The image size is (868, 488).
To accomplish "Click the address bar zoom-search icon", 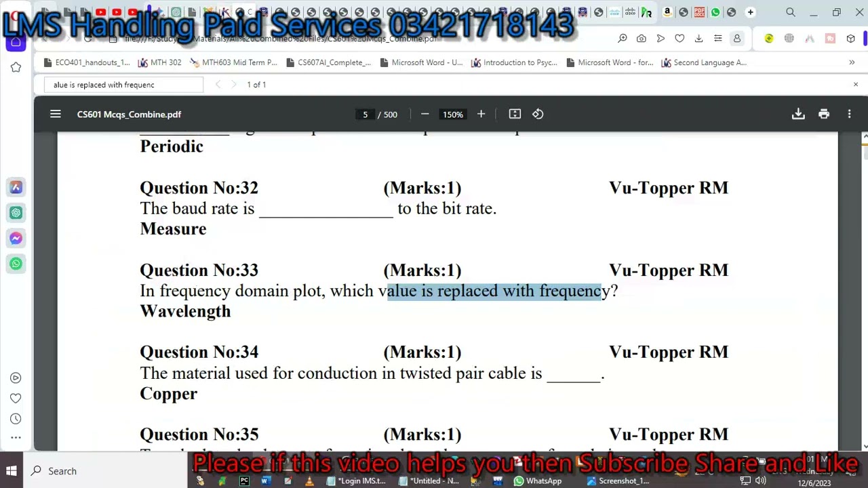I will click(x=623, y=39).
